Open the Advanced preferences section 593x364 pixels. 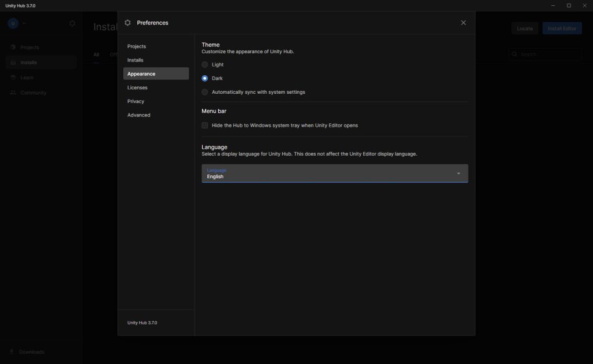(x=156, y=115)
